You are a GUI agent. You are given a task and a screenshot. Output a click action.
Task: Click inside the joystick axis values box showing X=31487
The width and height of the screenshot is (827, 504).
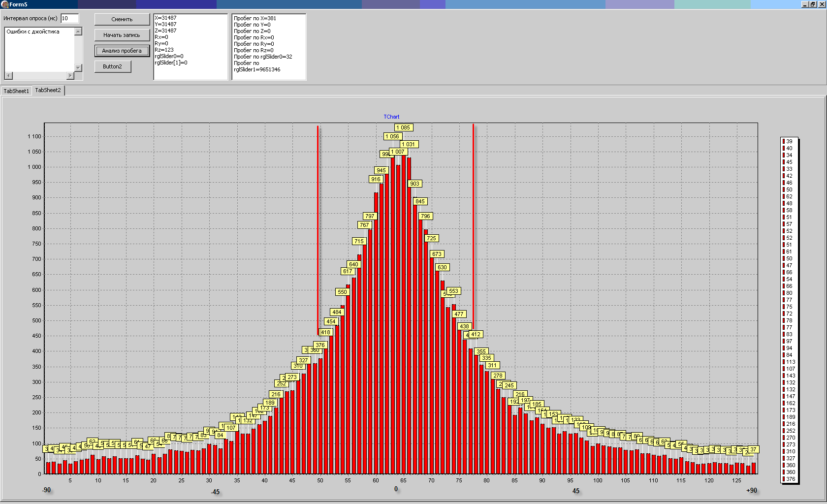click(191, 47)
